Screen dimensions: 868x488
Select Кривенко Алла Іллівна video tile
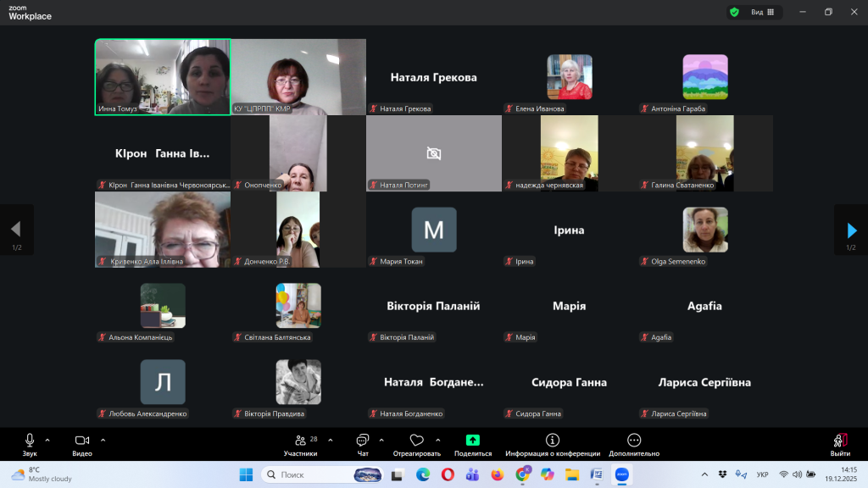[162, 229]
